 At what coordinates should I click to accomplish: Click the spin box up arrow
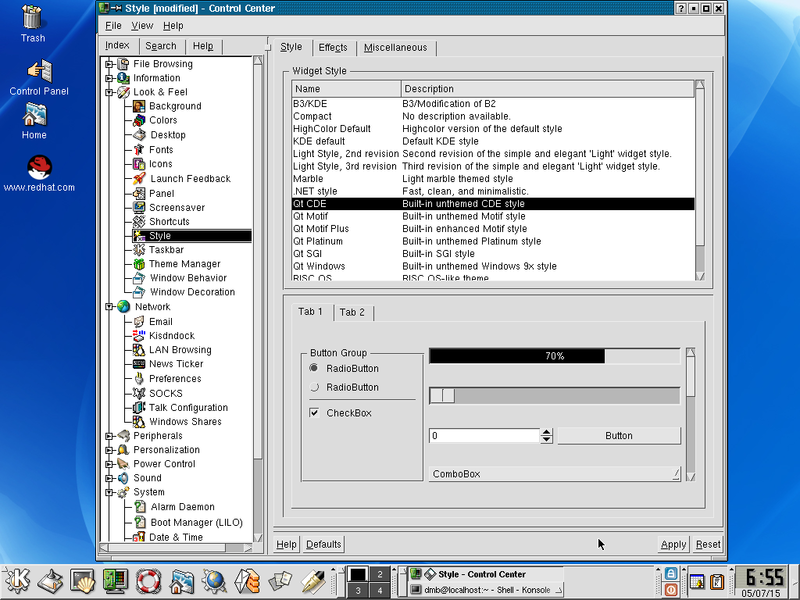[546, 432]
